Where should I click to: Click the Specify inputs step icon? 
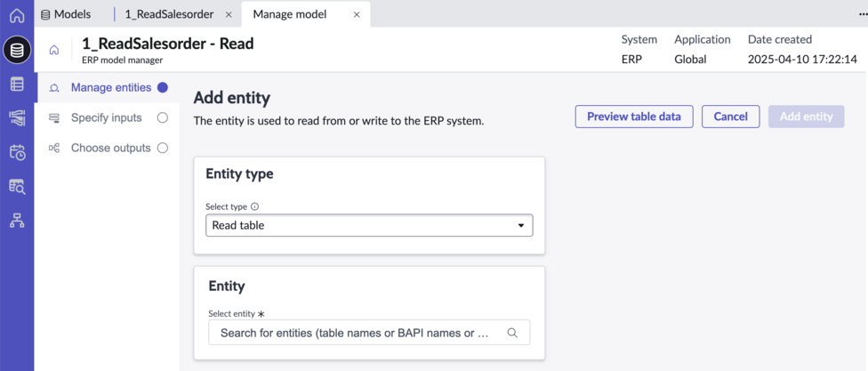click(x=54, y=118)
